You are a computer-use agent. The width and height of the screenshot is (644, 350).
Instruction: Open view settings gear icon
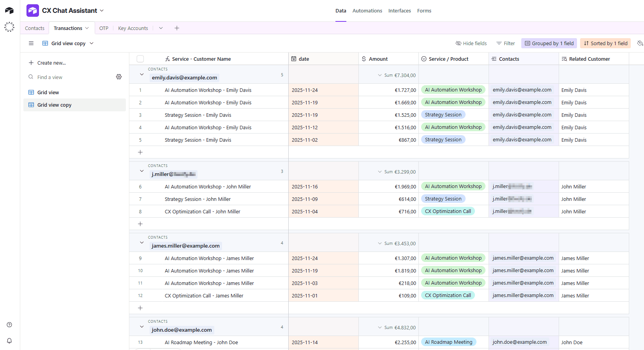(x=119, y=77)
